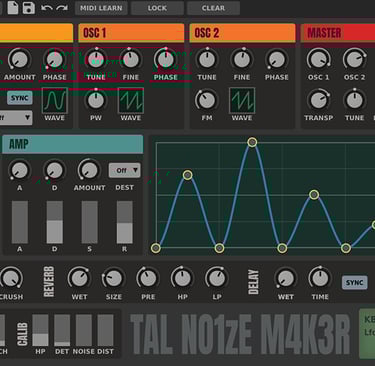Screen dimensions: 375x366
Task: Click the REVERB HP knob
Action: [182, 278]
